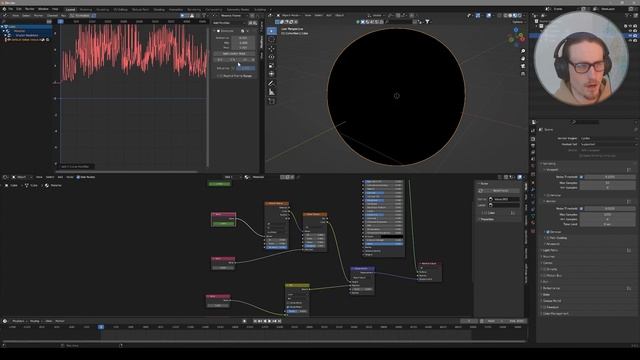Screen dimensions: 640x360
Task: Open the Scene properties tab icon
Action: click(x=533, y=160)
